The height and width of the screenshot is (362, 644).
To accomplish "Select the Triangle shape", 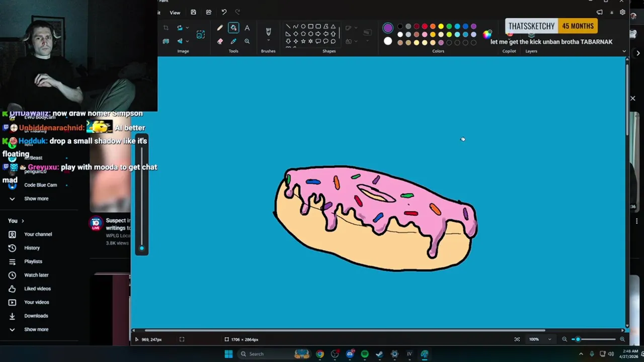I will [333, 26].
